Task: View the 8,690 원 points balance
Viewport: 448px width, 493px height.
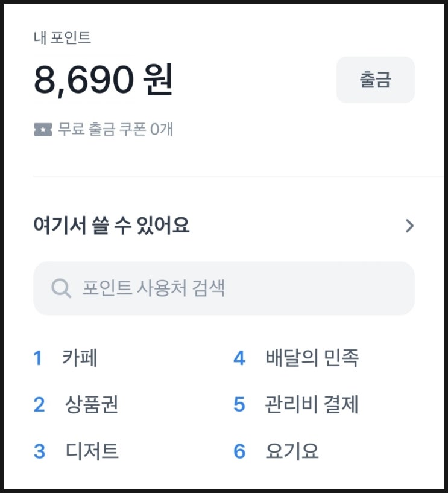Action: pos(103,79)
